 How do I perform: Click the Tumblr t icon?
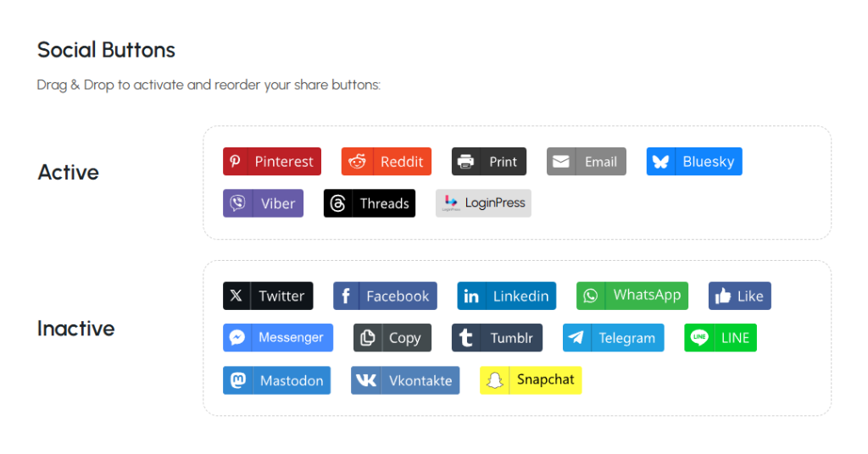pos(466,338)
